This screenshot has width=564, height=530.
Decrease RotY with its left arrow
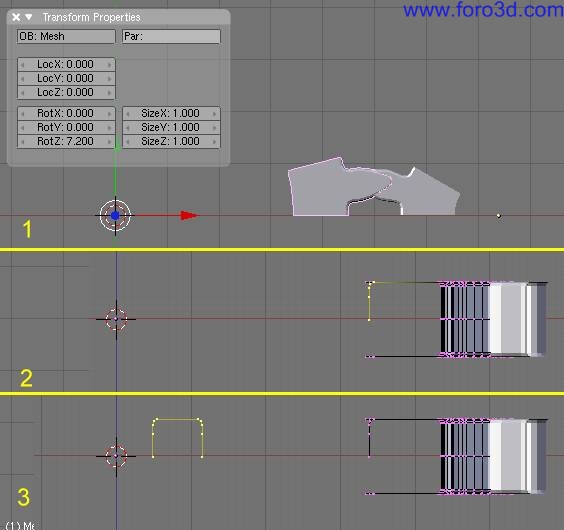click(x=23, y=127)
